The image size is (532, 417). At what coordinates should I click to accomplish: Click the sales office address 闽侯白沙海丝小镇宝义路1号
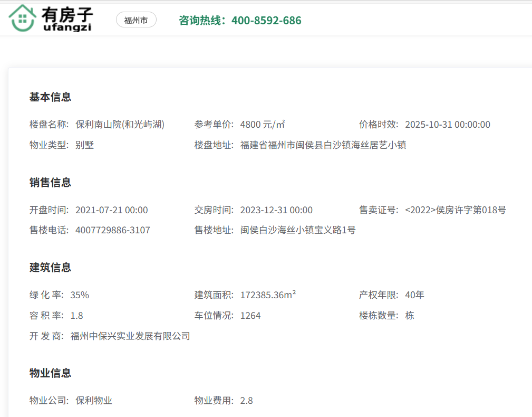298,231
